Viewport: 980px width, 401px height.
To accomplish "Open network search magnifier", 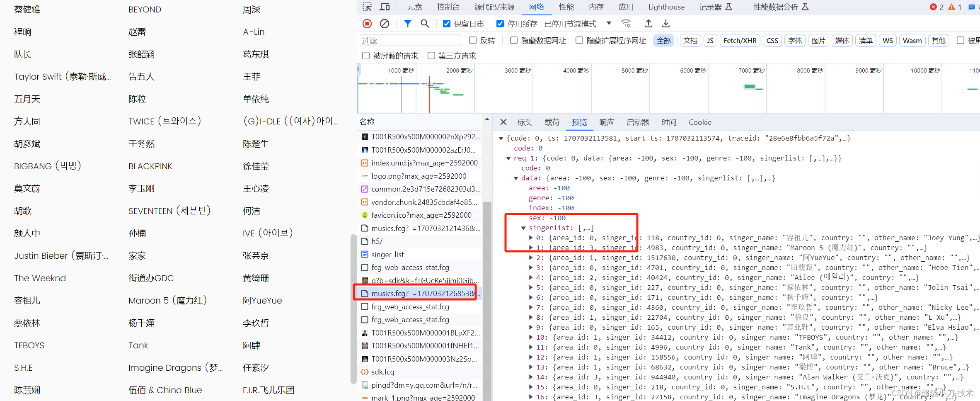I will click(425, 24).
